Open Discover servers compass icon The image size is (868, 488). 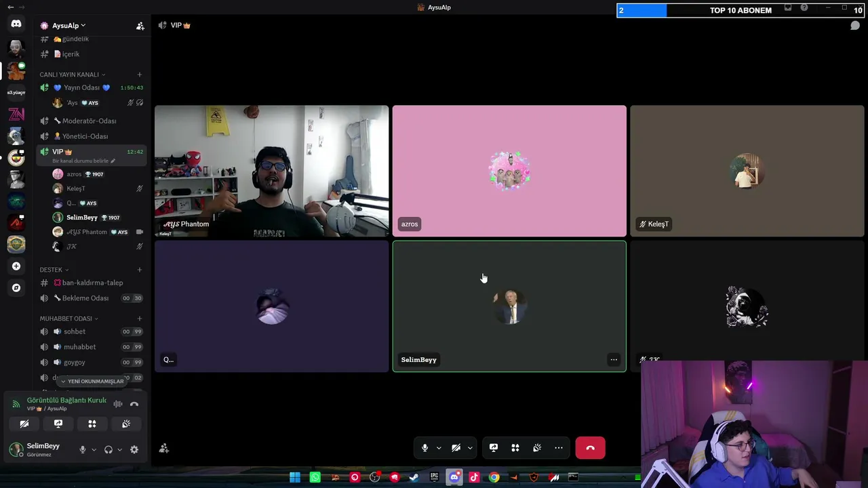tap(16, 288)
